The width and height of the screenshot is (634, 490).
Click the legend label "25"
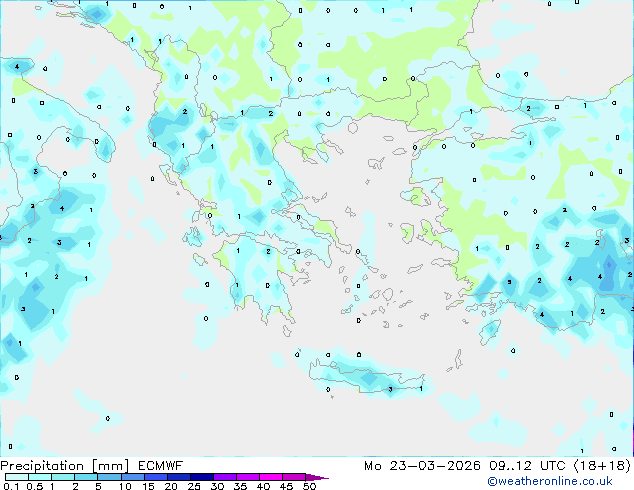(x=194, y=486)
